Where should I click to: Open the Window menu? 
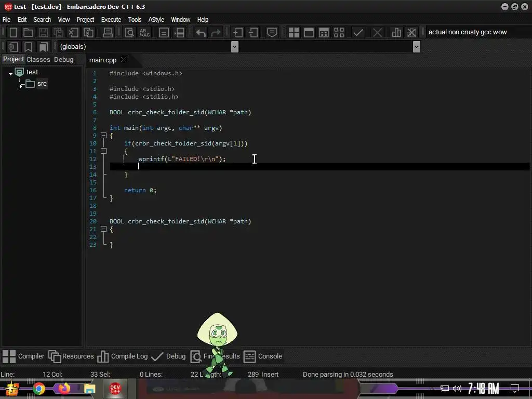(180, 20)
